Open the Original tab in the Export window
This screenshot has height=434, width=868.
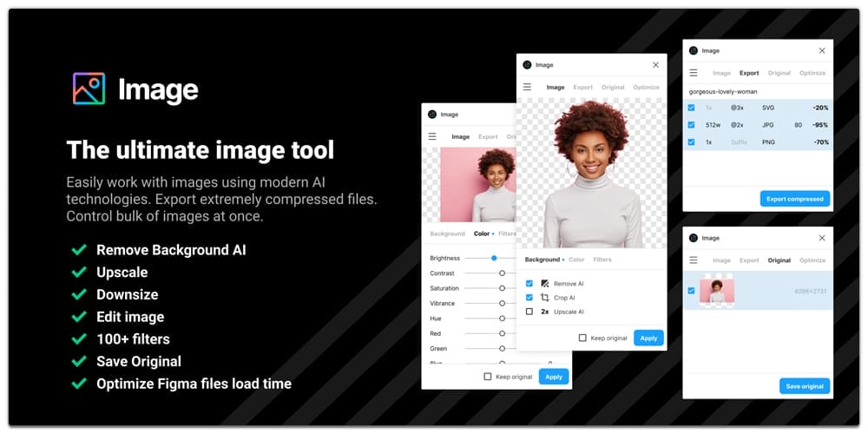pos(779,73)
